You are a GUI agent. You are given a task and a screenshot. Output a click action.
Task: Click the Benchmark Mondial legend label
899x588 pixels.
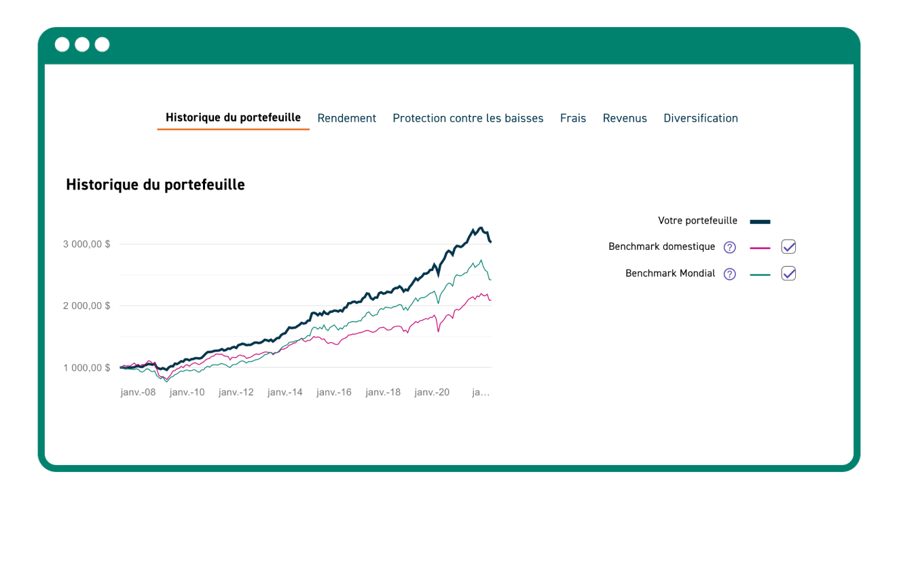coord(670,274)
